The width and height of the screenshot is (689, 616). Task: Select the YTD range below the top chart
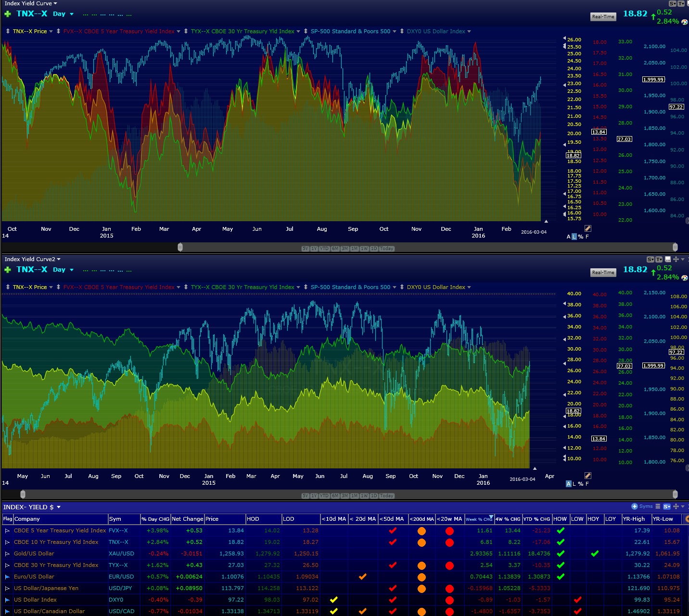coord(324,249)
